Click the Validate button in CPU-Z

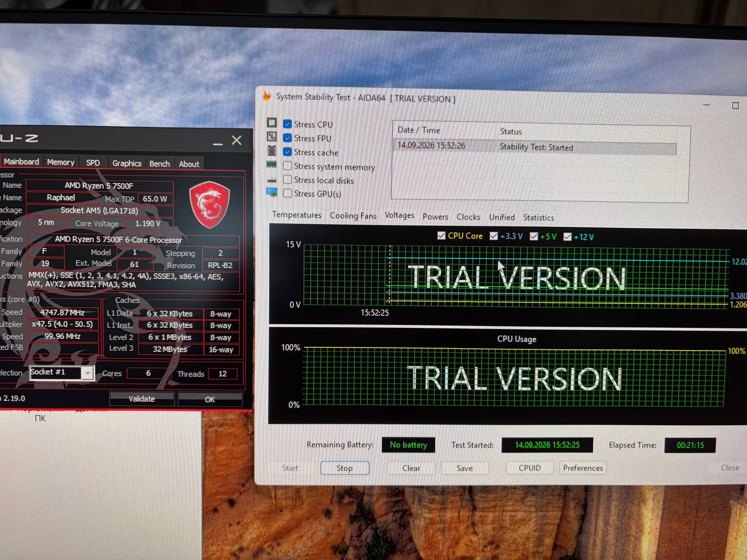[x=142, y=399]
